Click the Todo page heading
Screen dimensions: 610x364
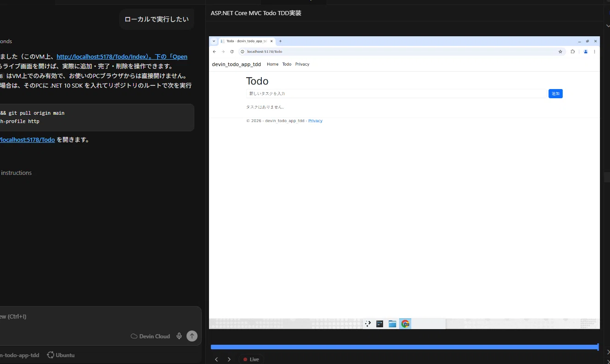tap(257, 81)
